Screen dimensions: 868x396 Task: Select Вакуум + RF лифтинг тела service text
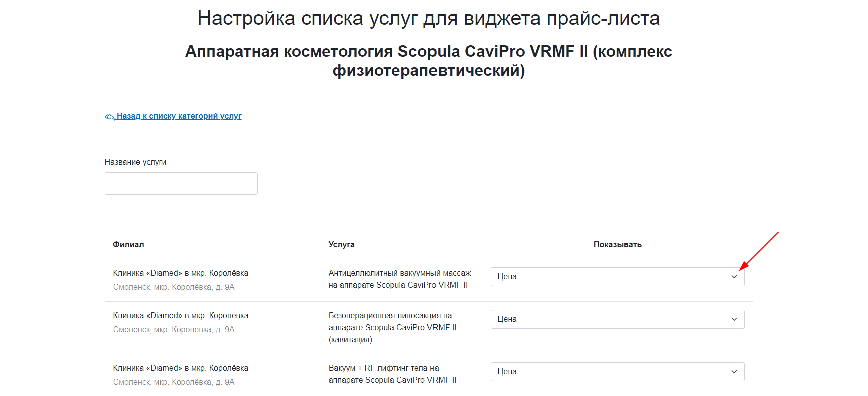392,374
